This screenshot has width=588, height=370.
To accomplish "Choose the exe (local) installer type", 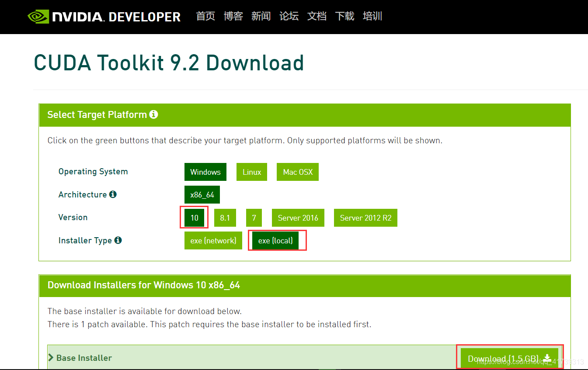I will [x=275, y=241].
